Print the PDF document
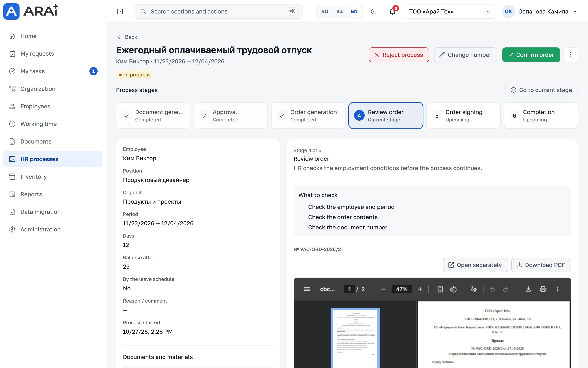Viewport: 588px width, 368px height. [x=543, y=289]
